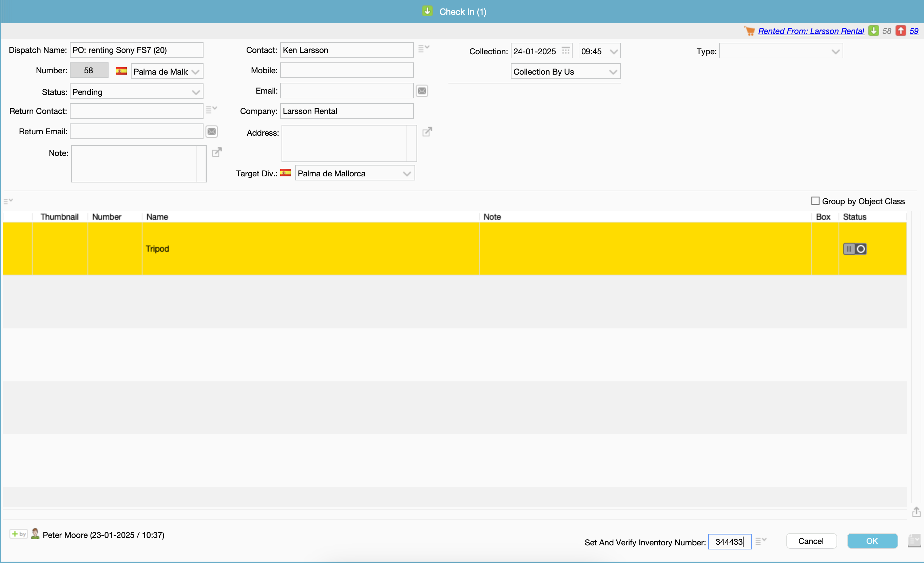Click the share export icon
Viewport: 924px width, 563px height.
(x=916, y=512)
